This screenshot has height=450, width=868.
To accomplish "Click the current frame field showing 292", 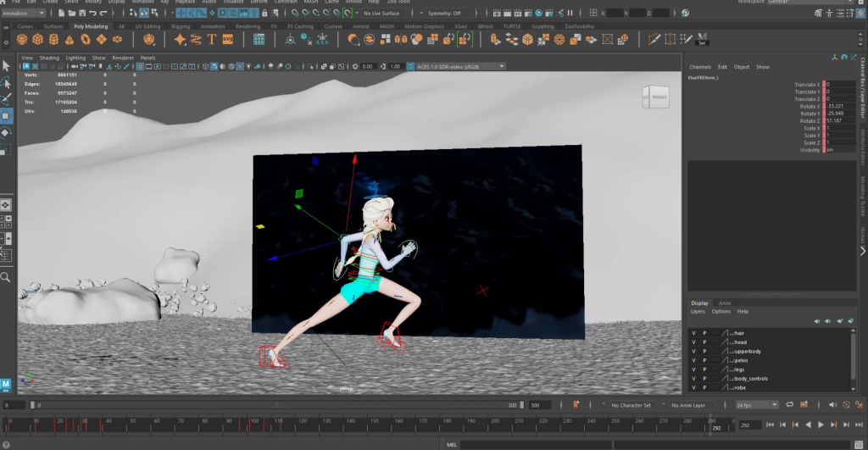I will click(x=750, y=425).
